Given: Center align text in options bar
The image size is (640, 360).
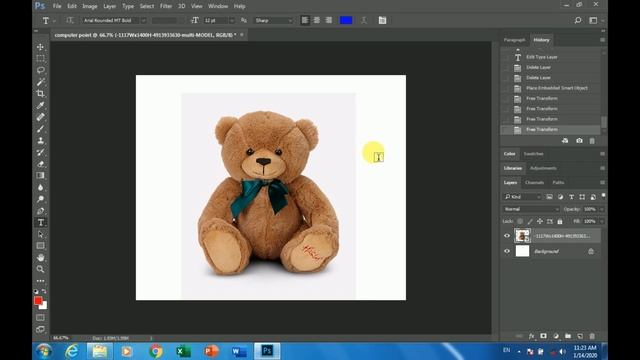Looking at the screenshot, I should coord(317,20).
